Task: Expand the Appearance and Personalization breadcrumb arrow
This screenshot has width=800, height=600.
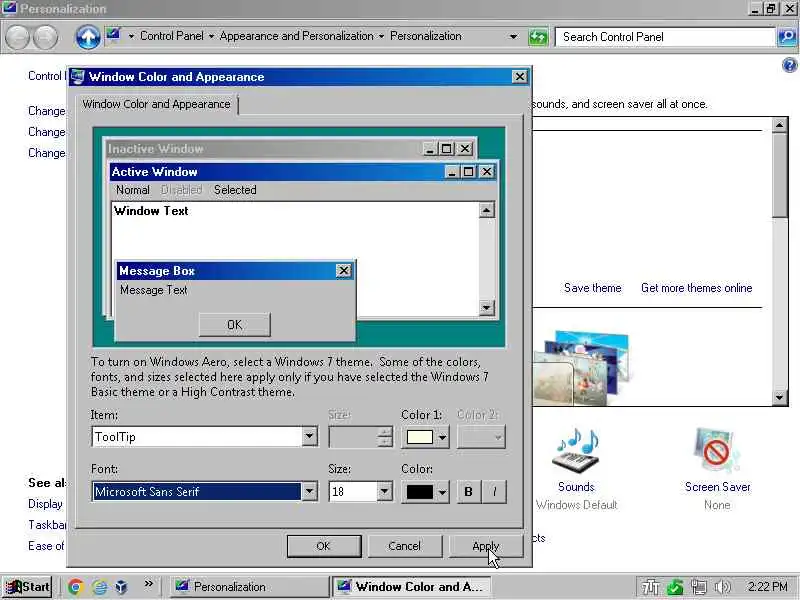Action: click(381, 37)
